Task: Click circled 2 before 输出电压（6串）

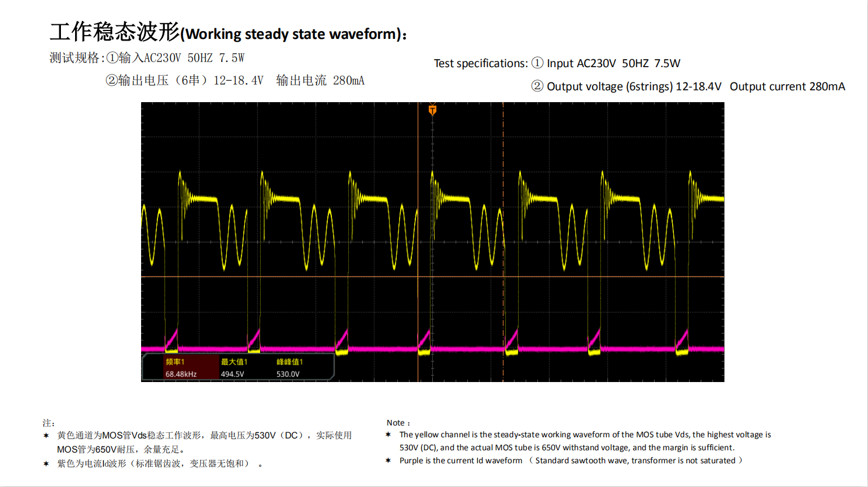Action: (112, 81)
